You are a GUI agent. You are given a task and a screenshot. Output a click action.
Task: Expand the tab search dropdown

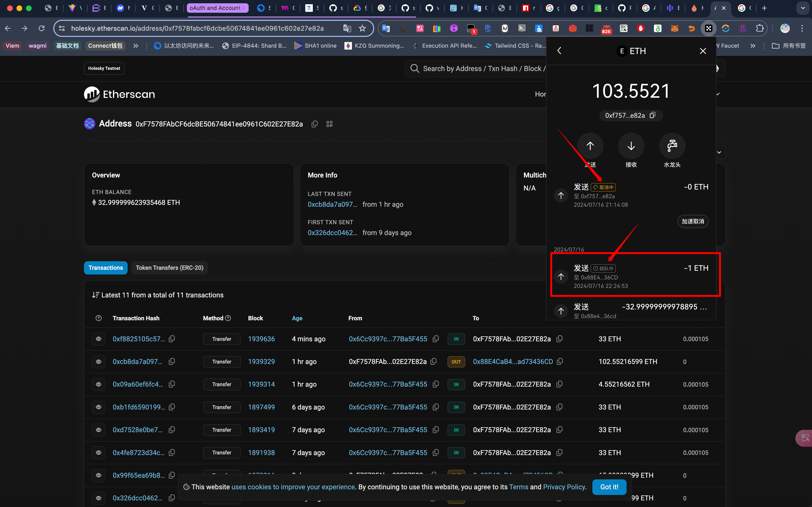[803, 8]
